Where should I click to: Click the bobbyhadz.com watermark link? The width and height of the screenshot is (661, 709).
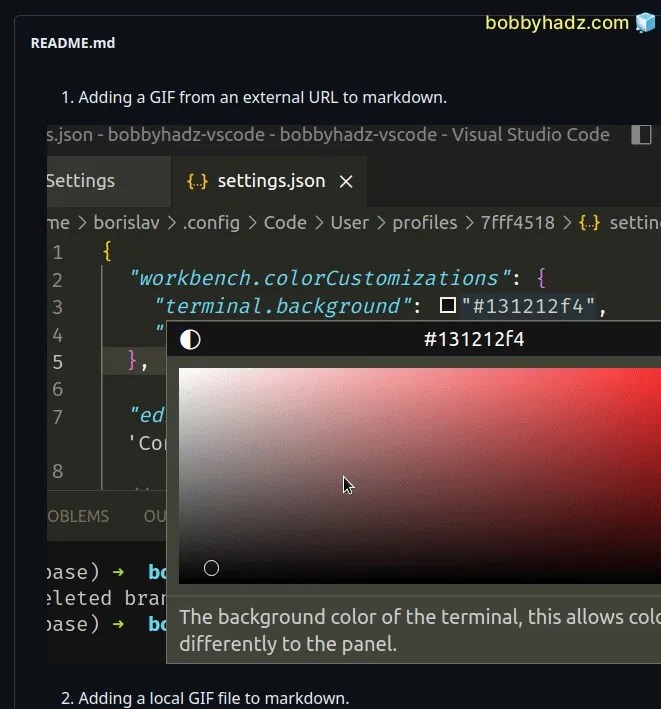[x=557, y=23]
